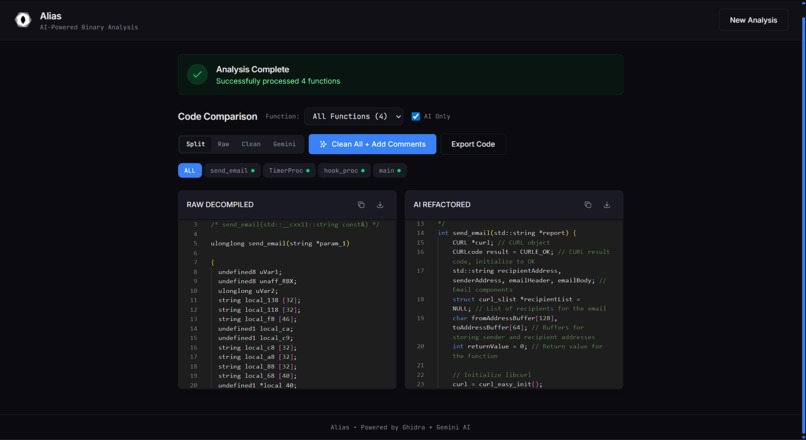The image size is (806, 440).
Task: Download the Raw Decompiled code
Action: click(380, 205)
